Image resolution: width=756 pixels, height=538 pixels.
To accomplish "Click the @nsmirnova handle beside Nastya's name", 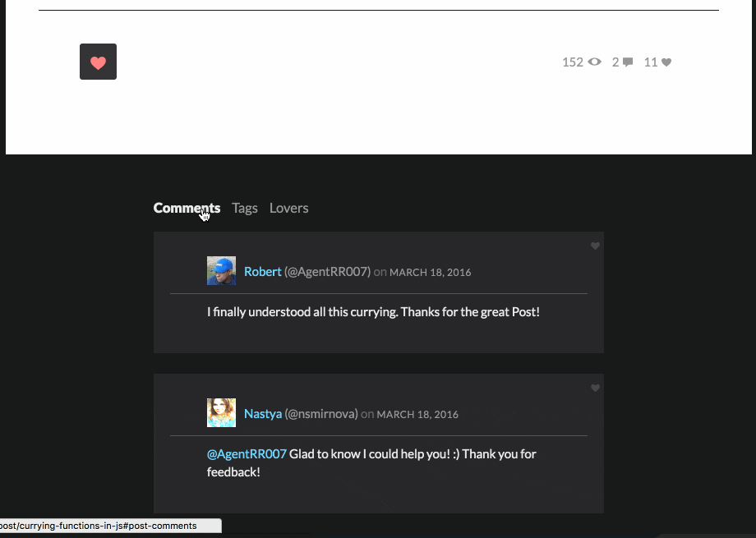I will 320,413.
